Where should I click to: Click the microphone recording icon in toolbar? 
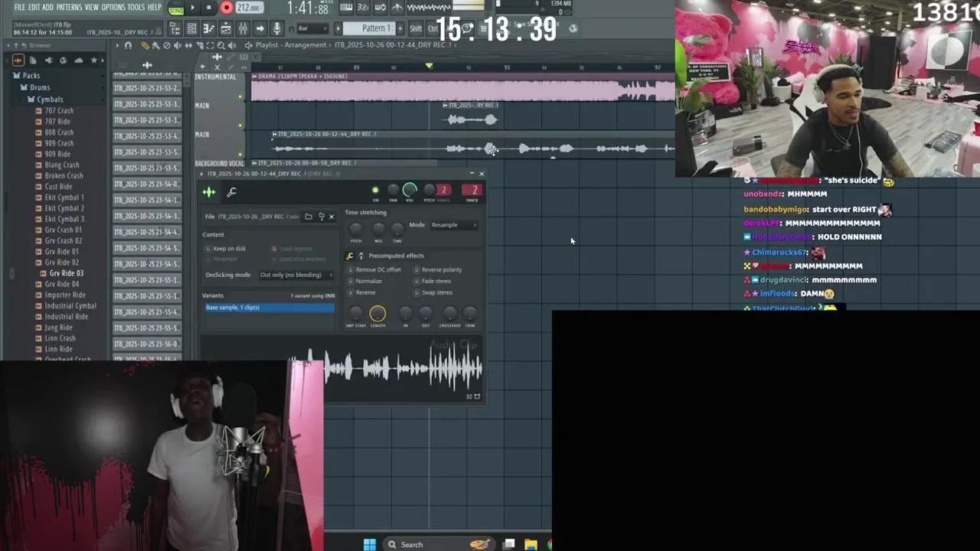276,28
